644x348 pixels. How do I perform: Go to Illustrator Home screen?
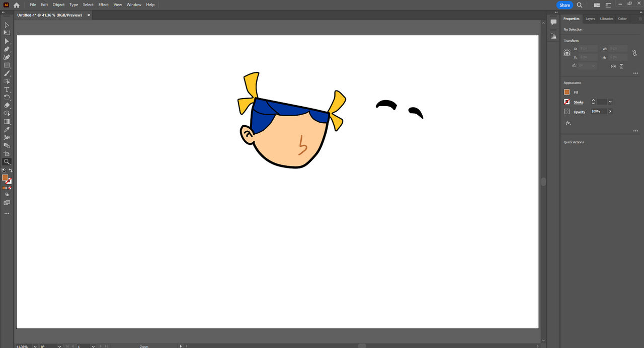17,5
